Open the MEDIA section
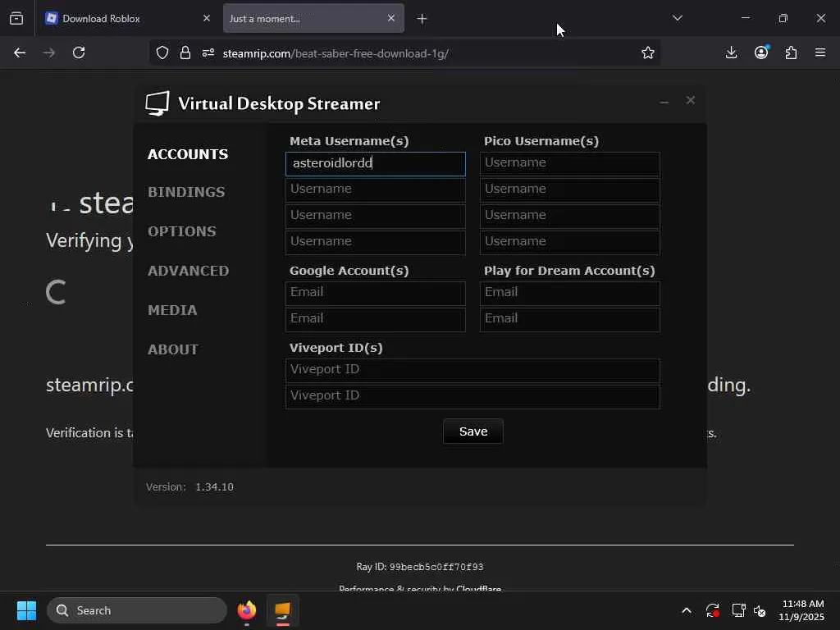 tap(172, 310)
